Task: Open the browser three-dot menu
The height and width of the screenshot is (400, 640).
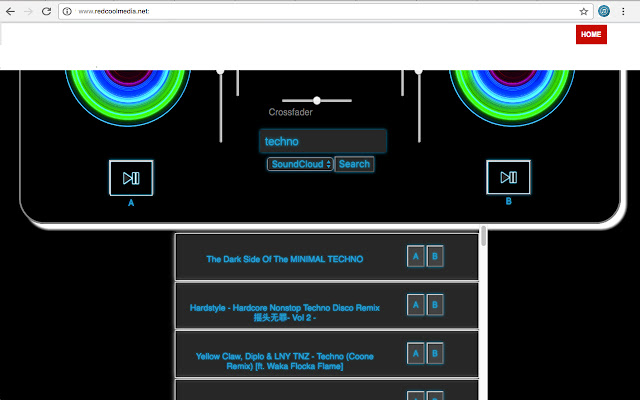Action: point(623,11)
